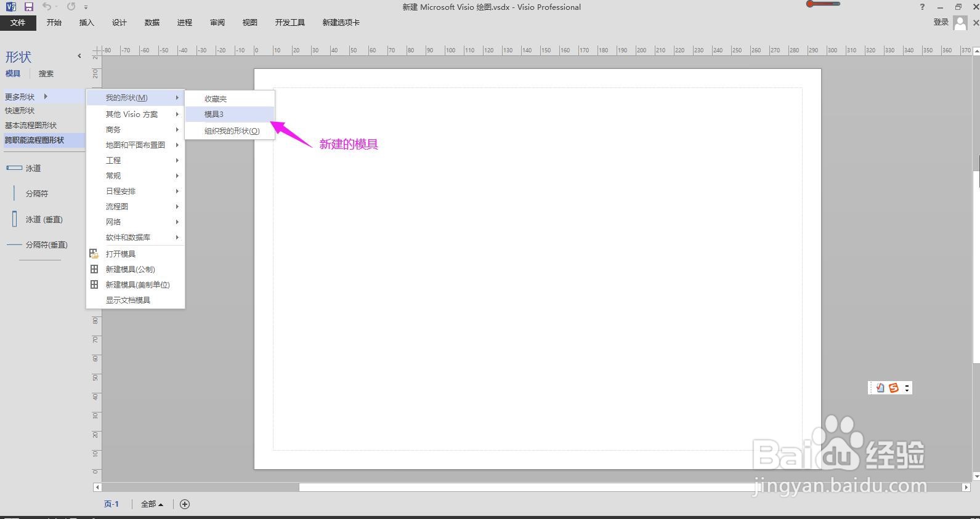
Task: Expand the 更多形状 menu
Action: coord(43,97)
